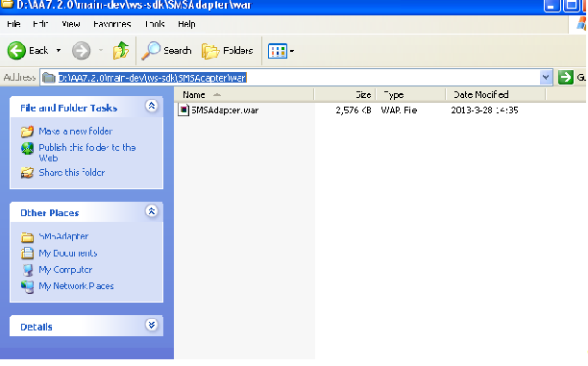Open the Tools menu
The height and width of the screenshot is (366, 588).
click(x=155, y=24)
